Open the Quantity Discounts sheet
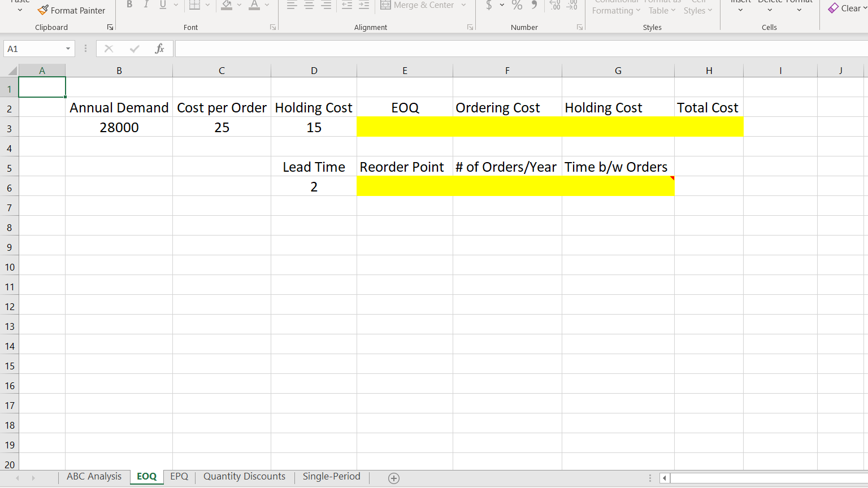The height and width of the screenshot is (488, 868). (x=244, y=476)
